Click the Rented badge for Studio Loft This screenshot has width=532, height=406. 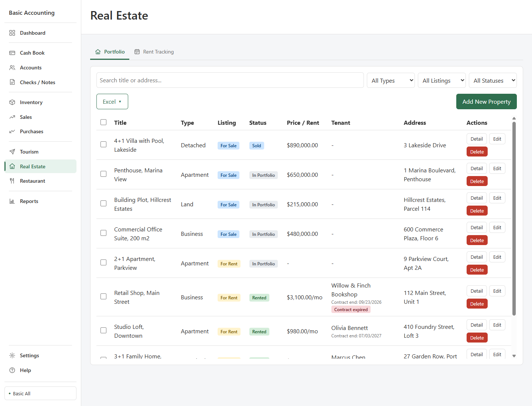259,332
